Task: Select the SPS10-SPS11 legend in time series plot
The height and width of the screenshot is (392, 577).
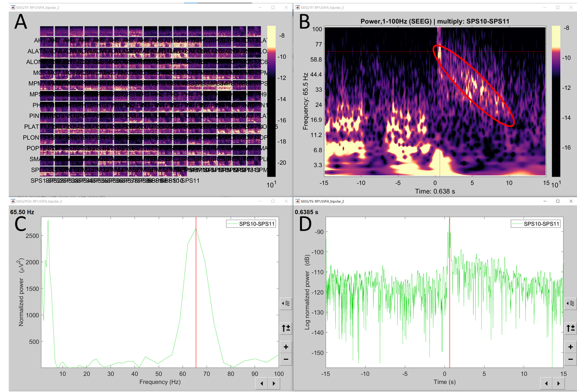Action: click(x=536, y=224)
